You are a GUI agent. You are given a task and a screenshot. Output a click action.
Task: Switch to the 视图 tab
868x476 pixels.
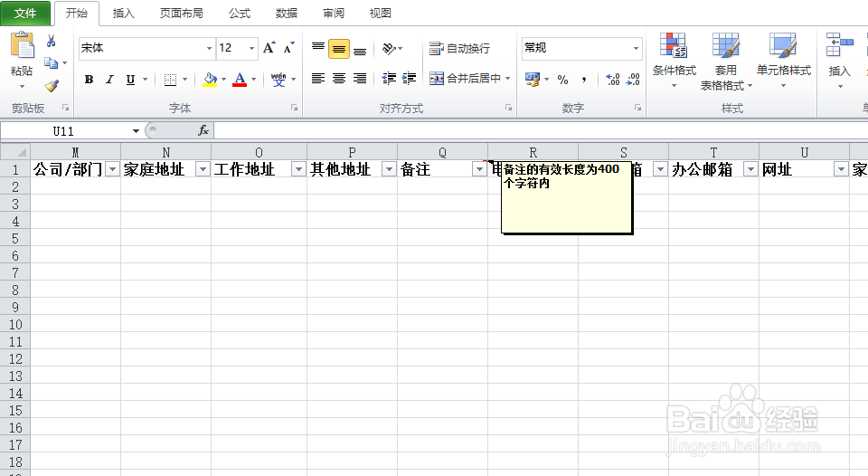(x=380, y=14)
